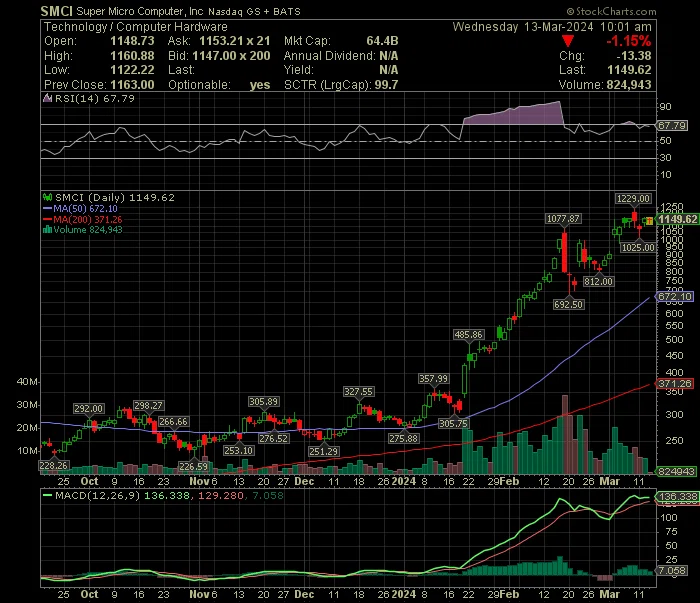Click the MA(50) 672.10 legend text
Viewport: 700px width, 603px height.
(85, 208)
